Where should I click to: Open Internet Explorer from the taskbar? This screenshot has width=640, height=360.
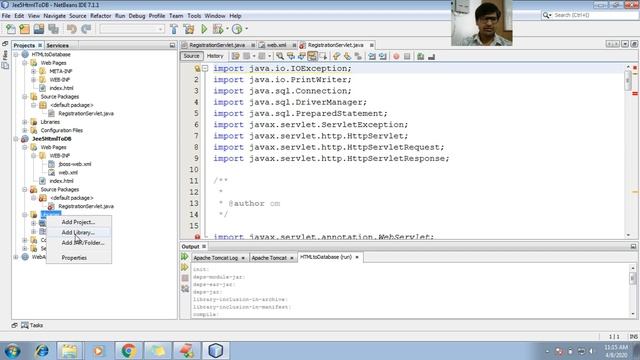click(42, 350)
